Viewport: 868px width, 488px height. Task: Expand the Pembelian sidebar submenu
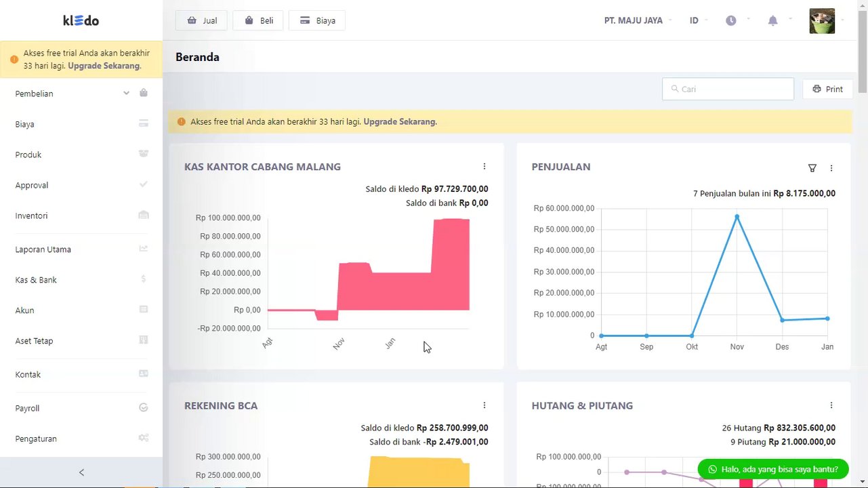(126, 94)
